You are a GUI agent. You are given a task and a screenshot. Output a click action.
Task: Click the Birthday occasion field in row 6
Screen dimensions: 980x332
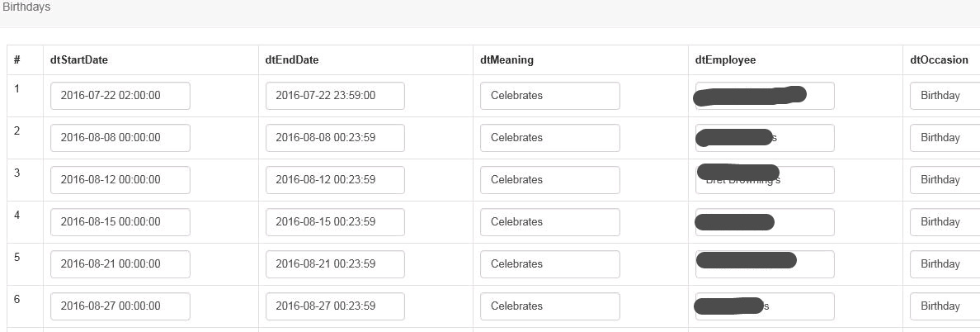[x=945, y=306]
